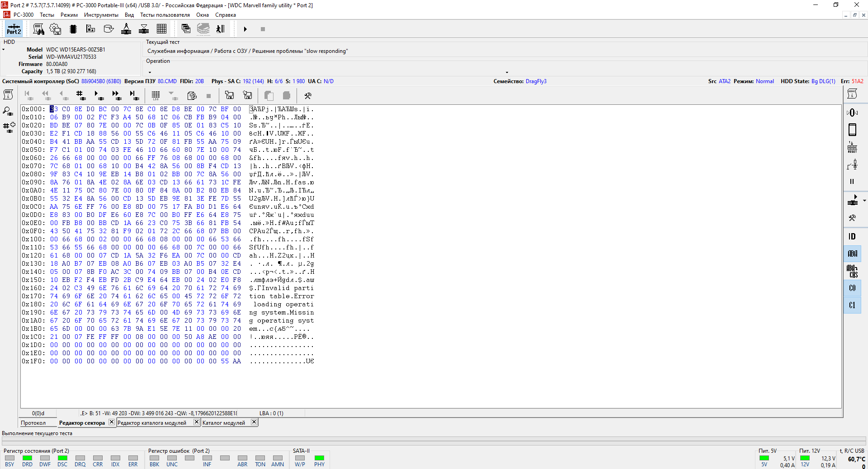Click the load from file floppy icon

(229, 95)
